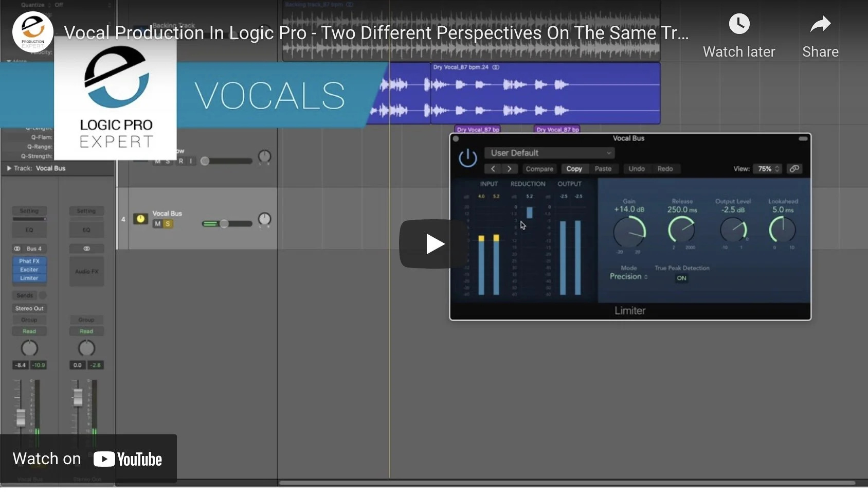Open the right strip Read automation mode

(x=86, y=331)
